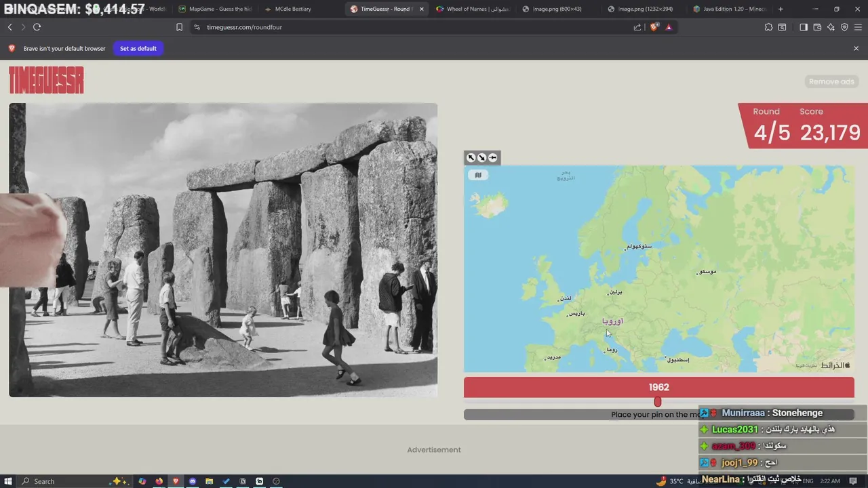Open Leo AI sparkle icon
868x488 pixels.
pyautogui.click(x=831, y=27)
